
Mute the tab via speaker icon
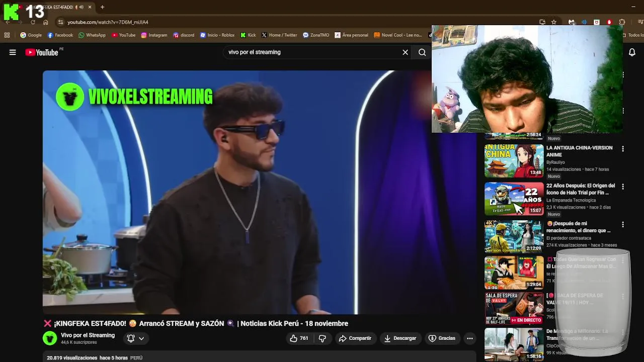(82, 7)
